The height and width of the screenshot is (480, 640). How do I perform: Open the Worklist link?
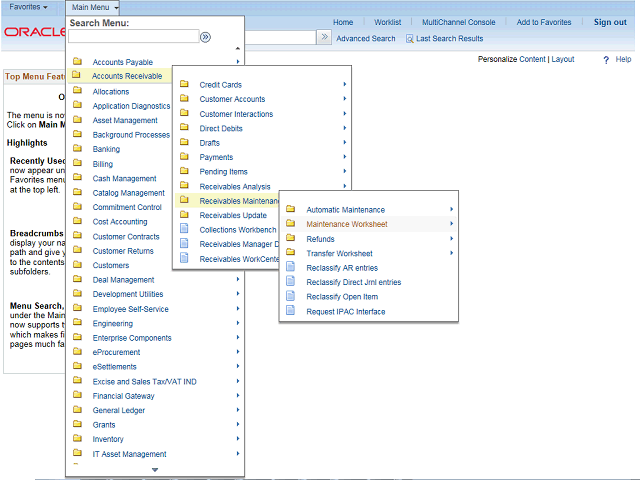pos(386,22)
